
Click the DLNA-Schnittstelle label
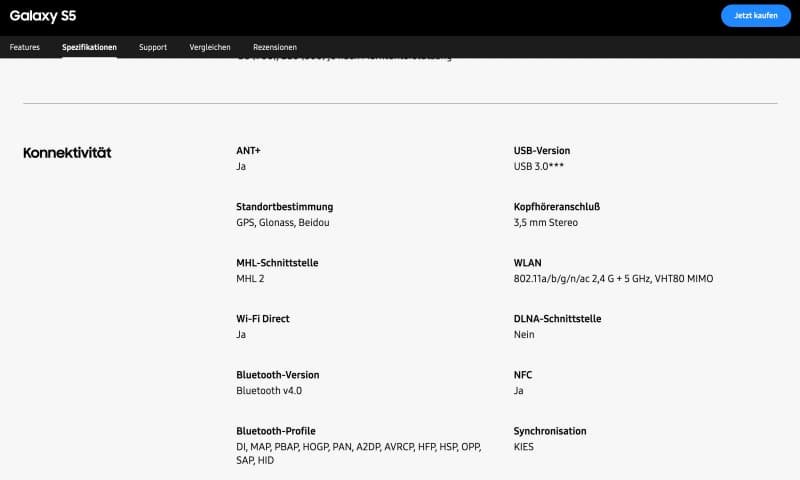(x=557, y=319)
